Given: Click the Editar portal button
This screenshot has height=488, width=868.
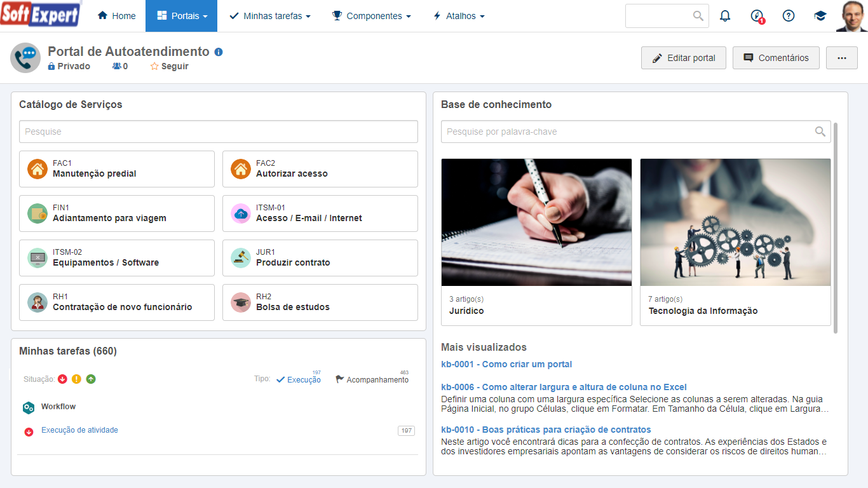Looking at the screenshot, I should coord(684,58).
